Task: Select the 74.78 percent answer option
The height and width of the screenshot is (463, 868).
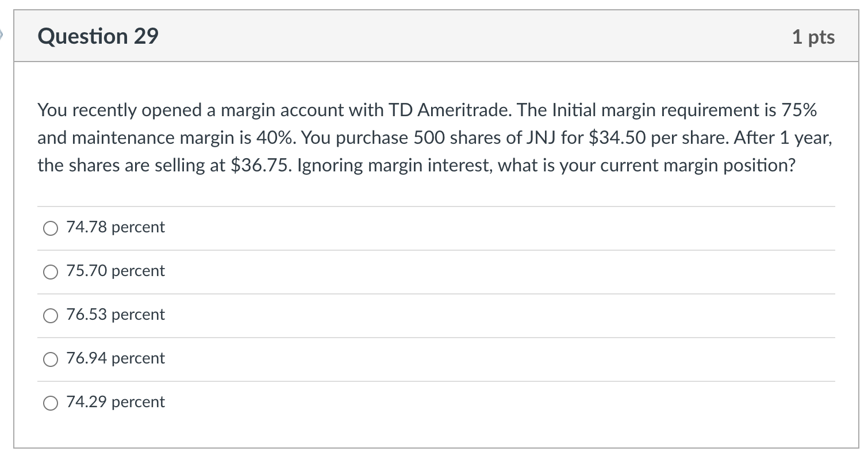Action: point(51,228)
